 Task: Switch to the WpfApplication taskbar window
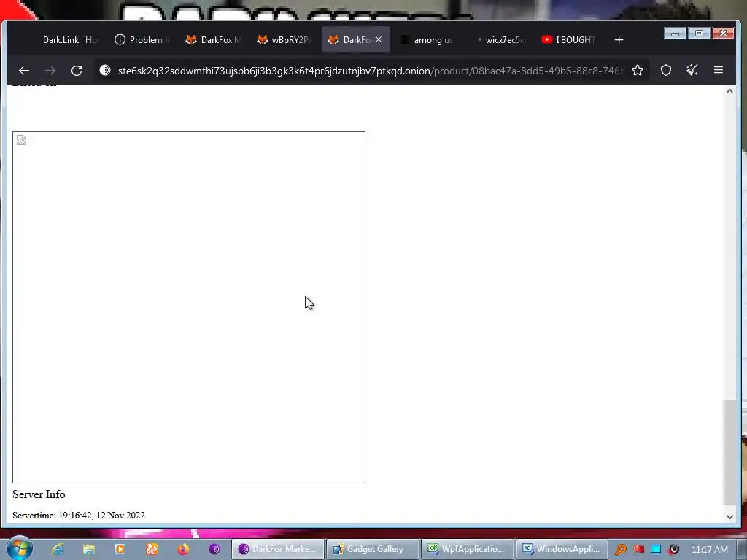coord(468,549)
